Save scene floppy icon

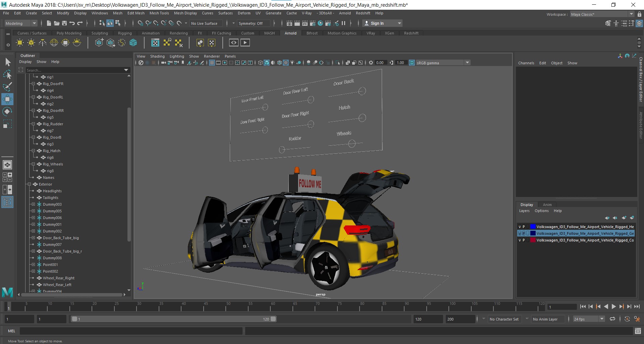click(x=64, y=23)
